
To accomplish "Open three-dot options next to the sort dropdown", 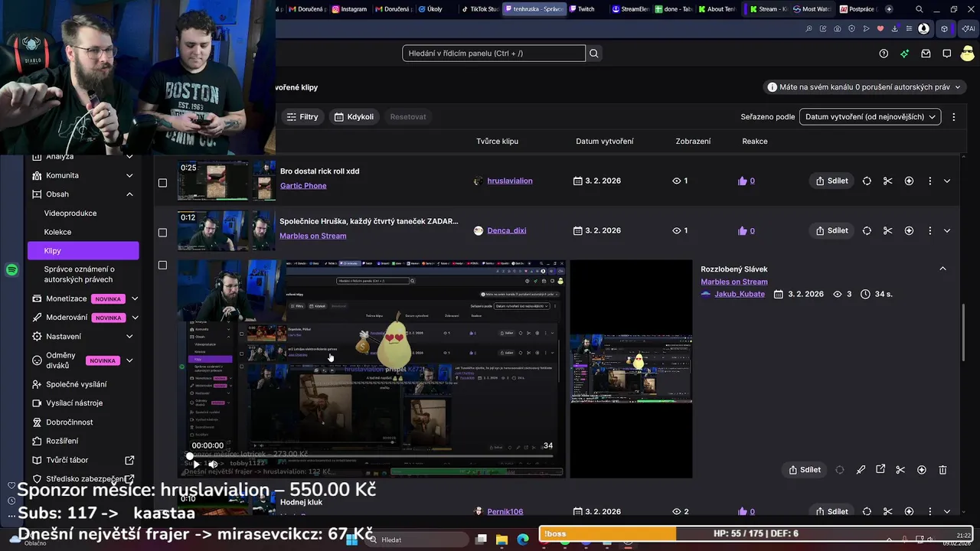I will pyautogui.click(x=953, y=117).
